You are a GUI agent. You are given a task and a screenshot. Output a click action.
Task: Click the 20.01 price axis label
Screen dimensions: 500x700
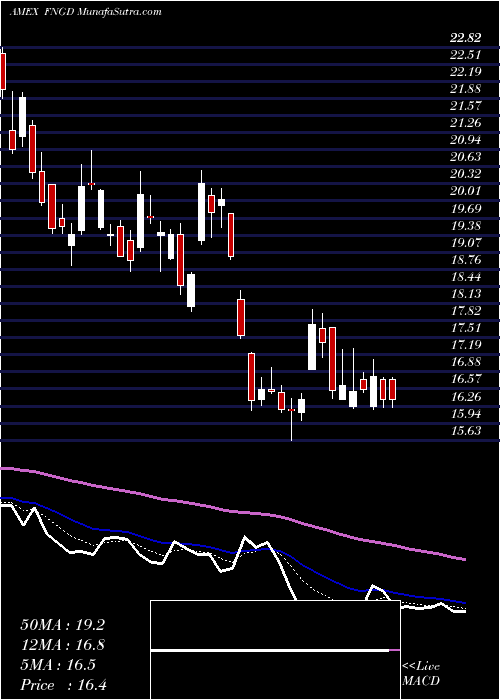coord(466,191)
